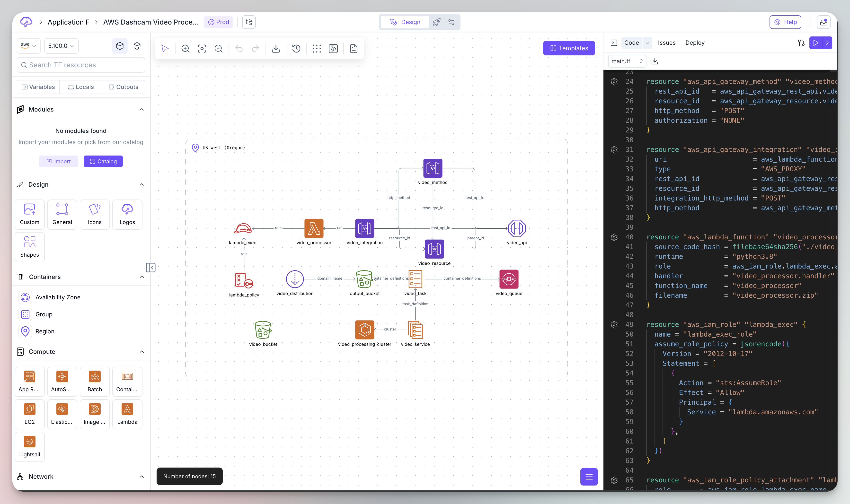Zoom in on the canvas
Viewport: 850px width, 504px height.
[186, 49]
